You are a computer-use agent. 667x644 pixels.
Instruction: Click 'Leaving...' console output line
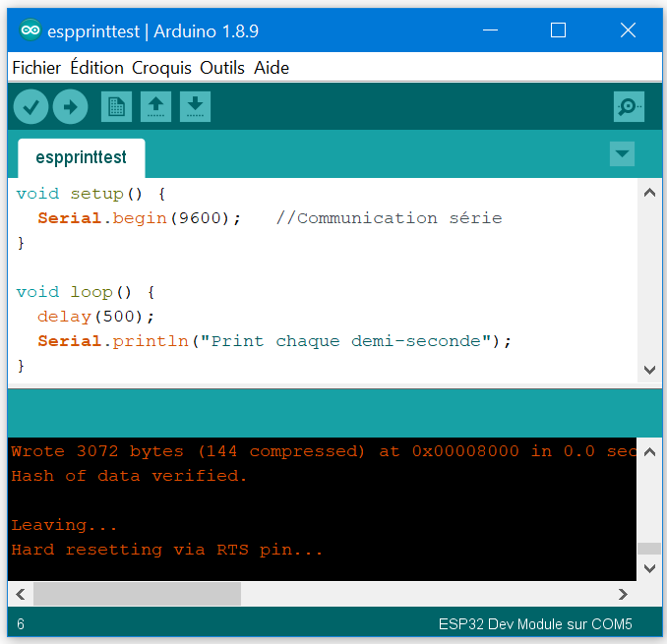coord(64,525)
